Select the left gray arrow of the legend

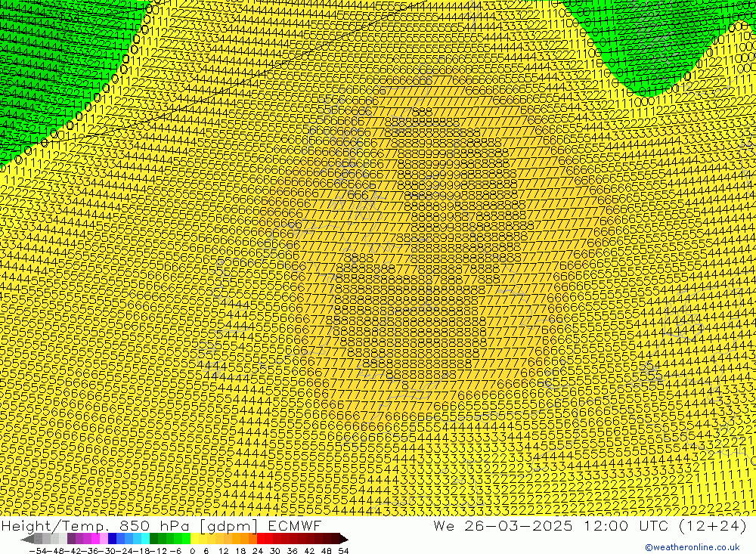[27, 539]
